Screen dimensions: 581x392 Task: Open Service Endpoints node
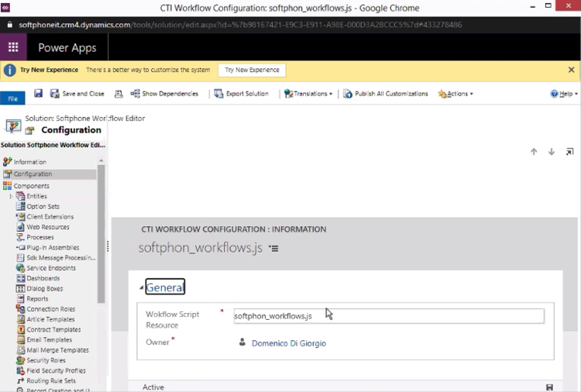[x=51, y=268]
